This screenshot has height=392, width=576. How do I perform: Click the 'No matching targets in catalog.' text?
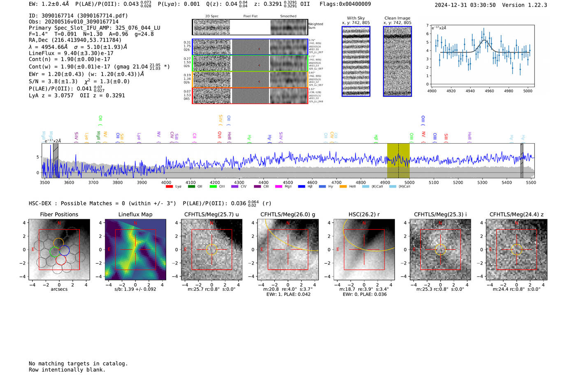click(78, 364)
